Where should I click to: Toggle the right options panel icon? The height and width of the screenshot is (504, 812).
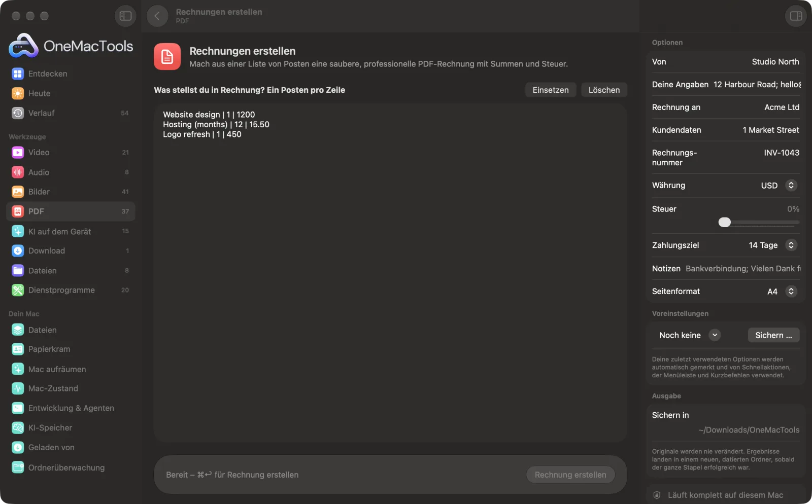click(x=796, y=16)
